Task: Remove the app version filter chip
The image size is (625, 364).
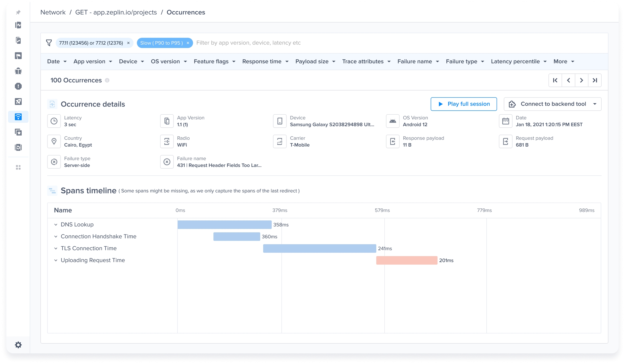Action: tap(128, 43)
